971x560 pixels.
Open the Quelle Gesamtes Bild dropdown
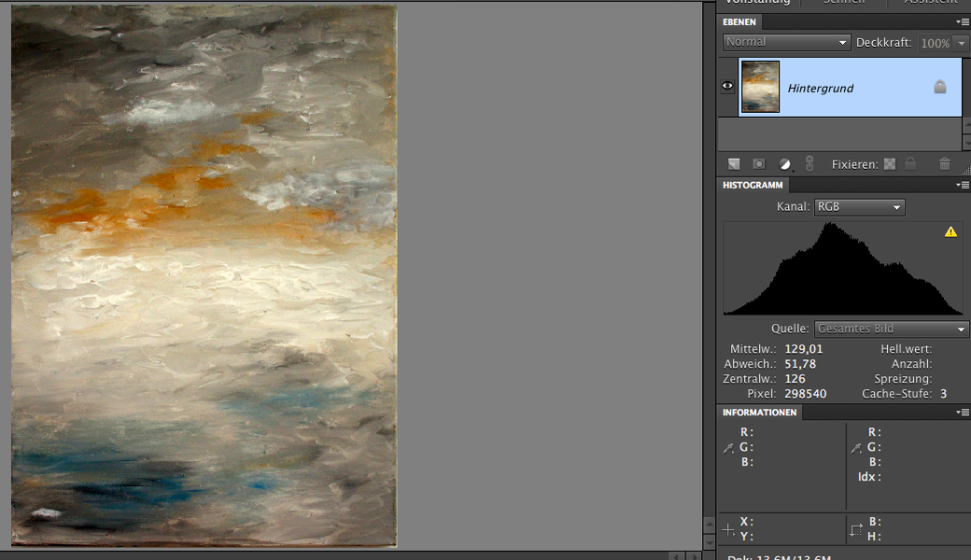pos(891,329)
